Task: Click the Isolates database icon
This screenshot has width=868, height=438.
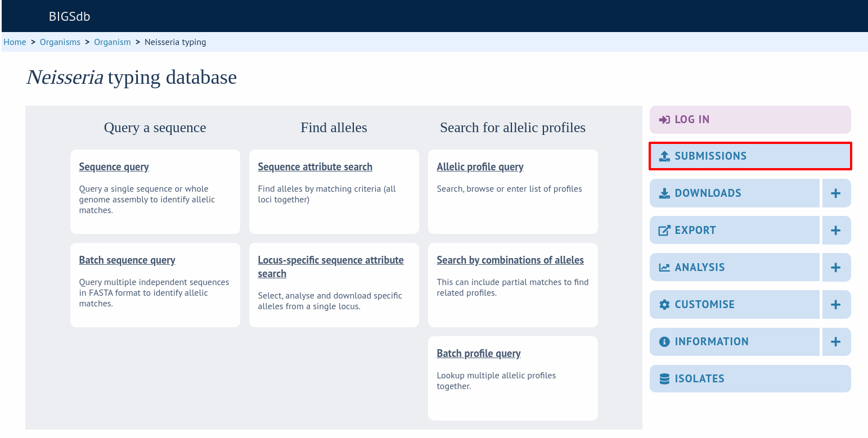Action: point(664,379)
